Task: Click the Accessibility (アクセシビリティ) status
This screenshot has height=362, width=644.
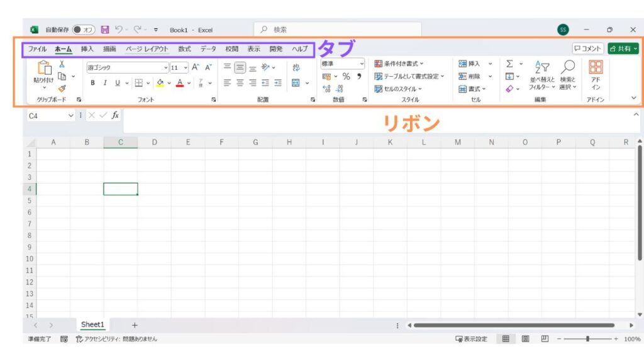Action: pyautogui.click(x=116, y=339)
